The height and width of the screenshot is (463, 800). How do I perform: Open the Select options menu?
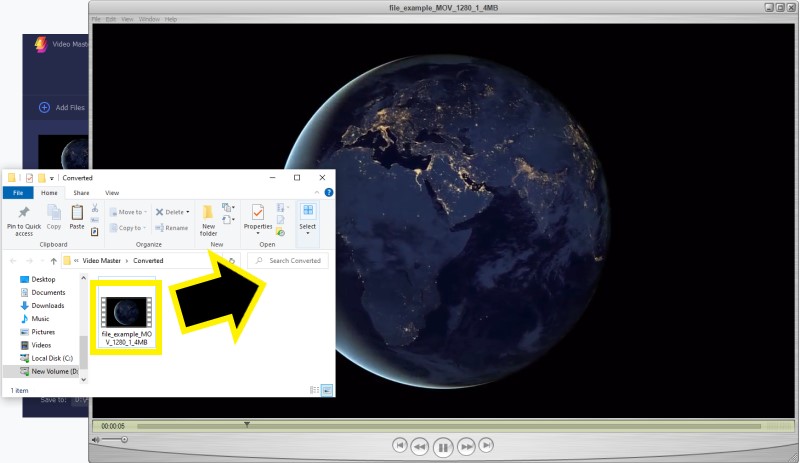coord(308,220)
